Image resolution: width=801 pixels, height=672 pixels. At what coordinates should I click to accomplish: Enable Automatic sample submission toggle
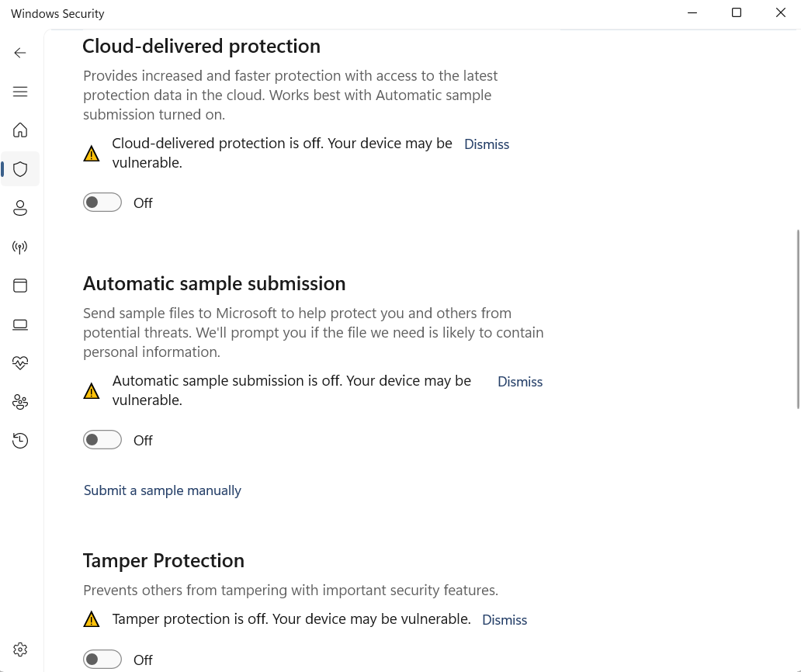click(102, 440)
